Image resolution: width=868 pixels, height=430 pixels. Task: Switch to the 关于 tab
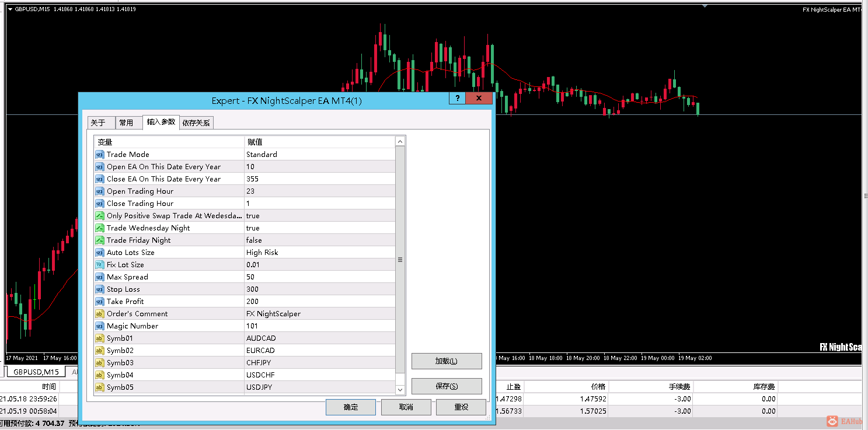point(101,123)
